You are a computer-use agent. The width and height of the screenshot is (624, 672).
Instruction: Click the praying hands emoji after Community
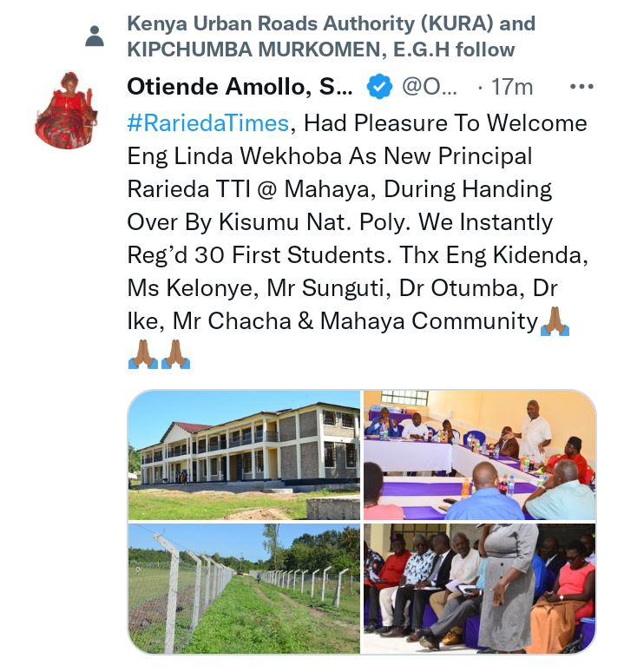coord(555,321)
